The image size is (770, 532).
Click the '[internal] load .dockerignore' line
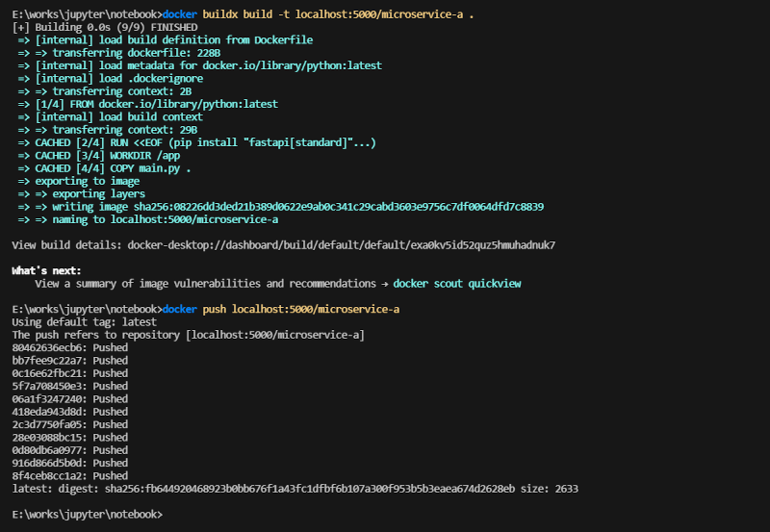point(110,78)
